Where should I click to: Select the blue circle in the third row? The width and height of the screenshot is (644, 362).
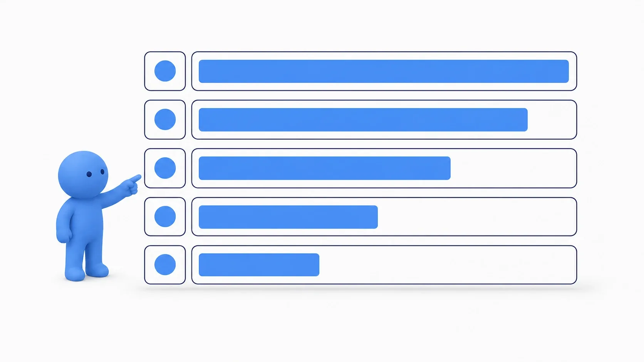pos(165,168)
